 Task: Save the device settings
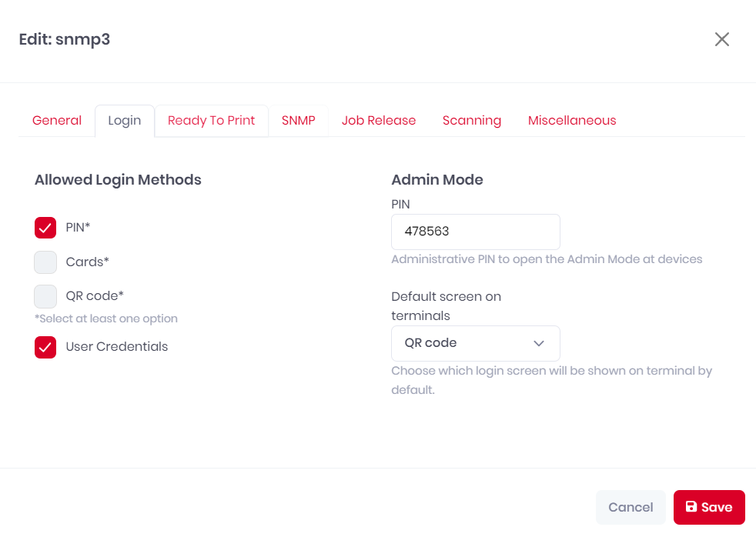[x=709, y=507]
